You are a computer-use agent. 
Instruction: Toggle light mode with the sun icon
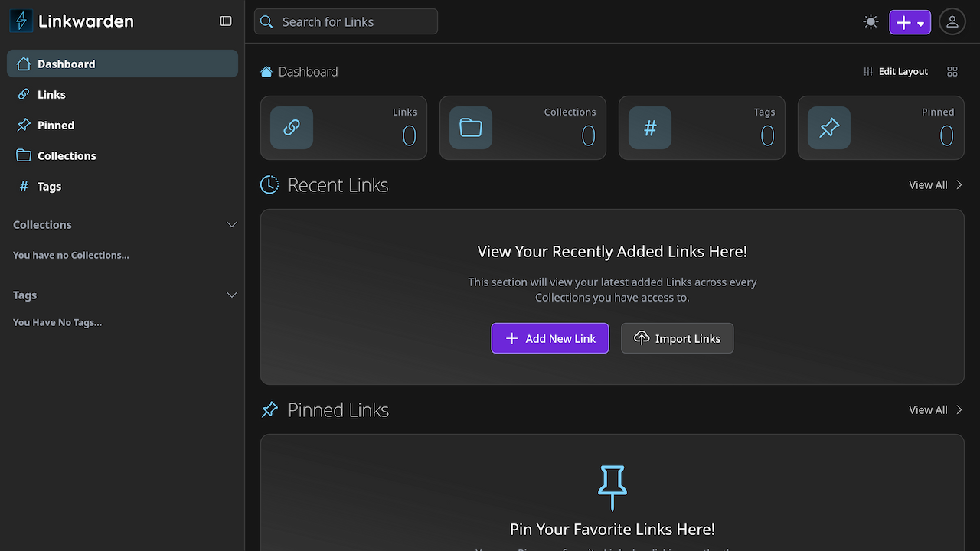[x=871, y=21]
